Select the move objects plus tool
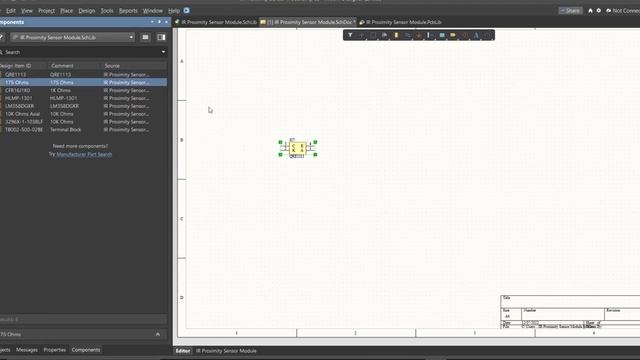Screen dimensions: 640x360 (x=361, y=36)
